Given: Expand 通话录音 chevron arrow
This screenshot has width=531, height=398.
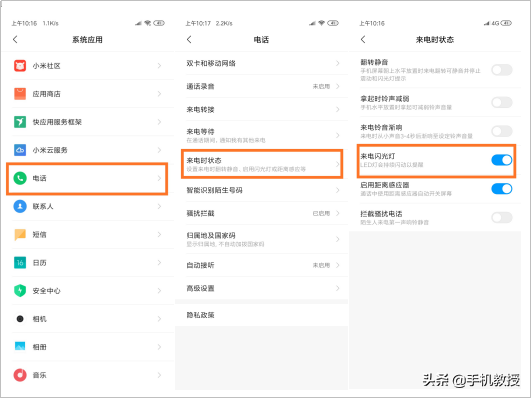Looking at the screenshot, I should coord(338,86).
